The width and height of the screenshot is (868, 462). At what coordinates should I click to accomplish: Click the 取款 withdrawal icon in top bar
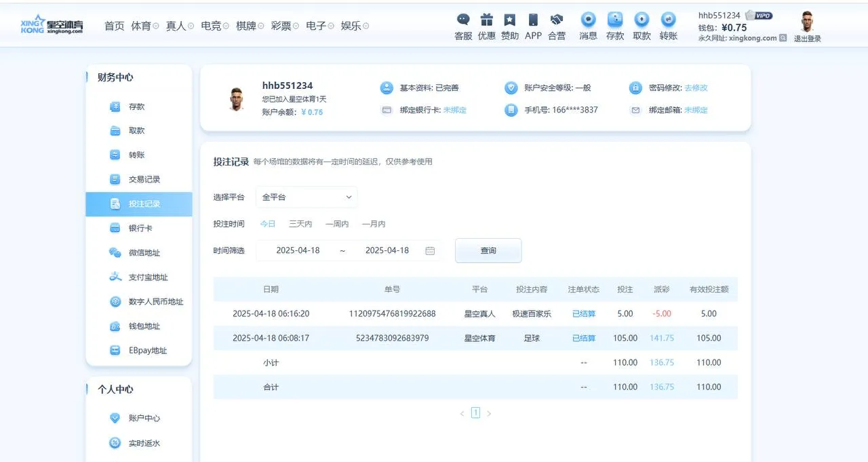(641, 27)
